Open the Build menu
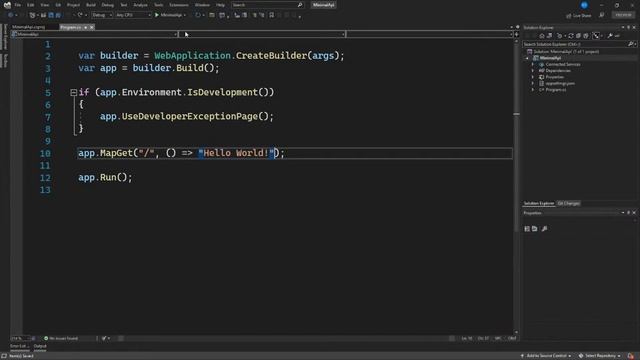The width and height of the screenshot is (640, 360). tap(91, 5)
